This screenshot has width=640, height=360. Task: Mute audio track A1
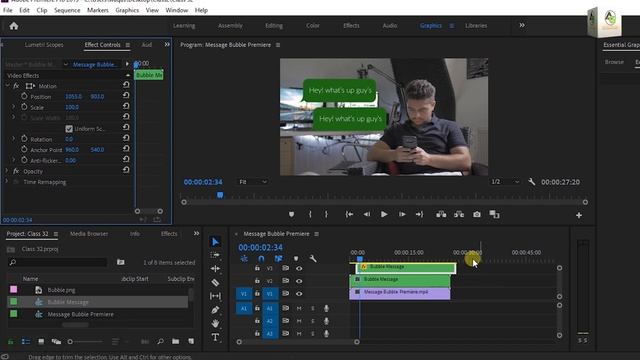pos(299,309)
